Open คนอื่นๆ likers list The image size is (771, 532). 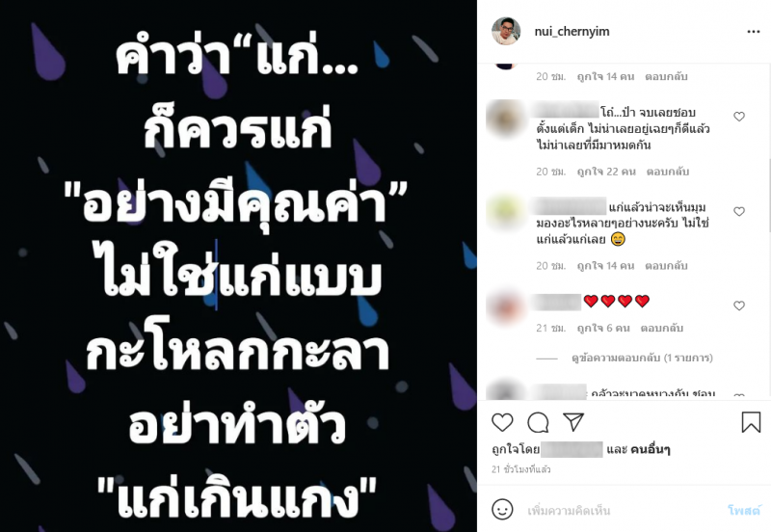650,449
